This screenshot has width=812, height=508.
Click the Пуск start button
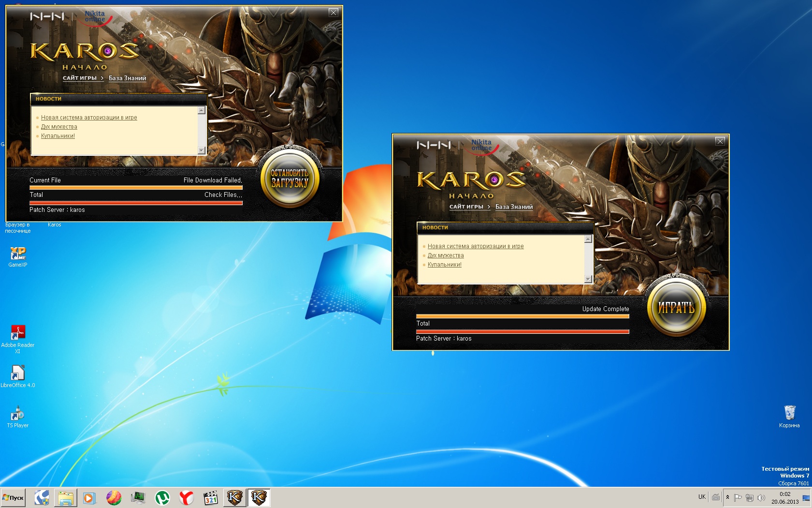(x=13, y=497)
